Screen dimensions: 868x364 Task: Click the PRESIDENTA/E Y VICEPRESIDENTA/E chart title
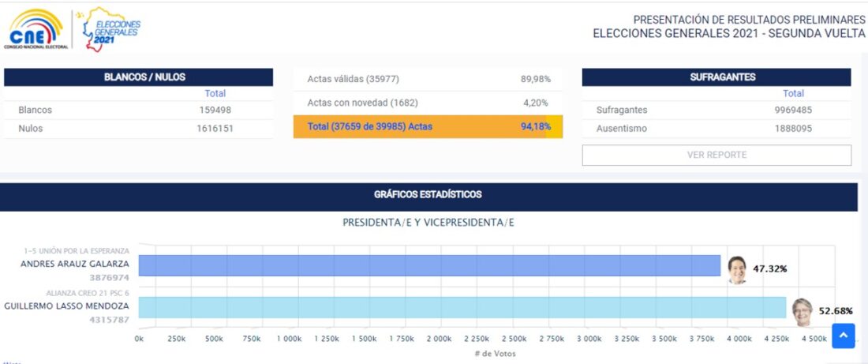[x=428, y=223]
